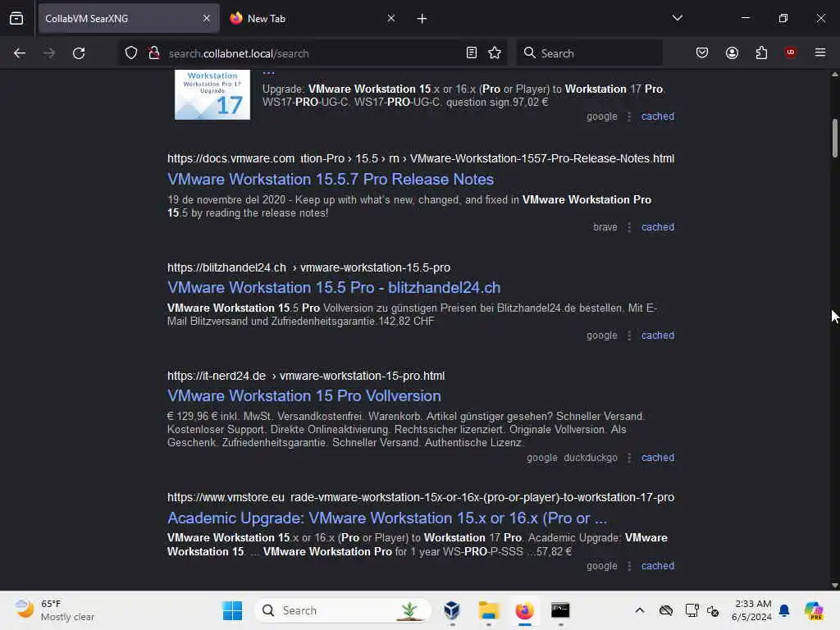Bookmark this page with star
Viewport: 840px width, 630px height.
point(495,53)
